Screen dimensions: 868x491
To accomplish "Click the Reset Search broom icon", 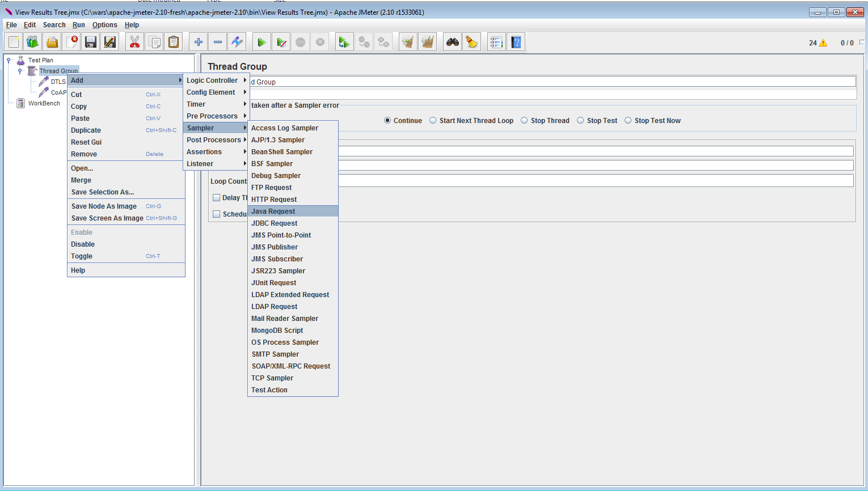I will point(471,42).
